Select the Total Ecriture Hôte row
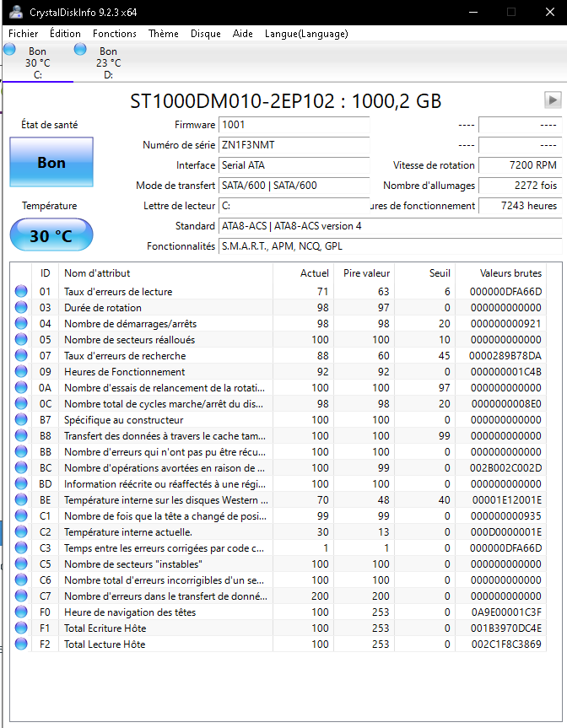This screenshot has width=567, height=728. click(278, 628)
